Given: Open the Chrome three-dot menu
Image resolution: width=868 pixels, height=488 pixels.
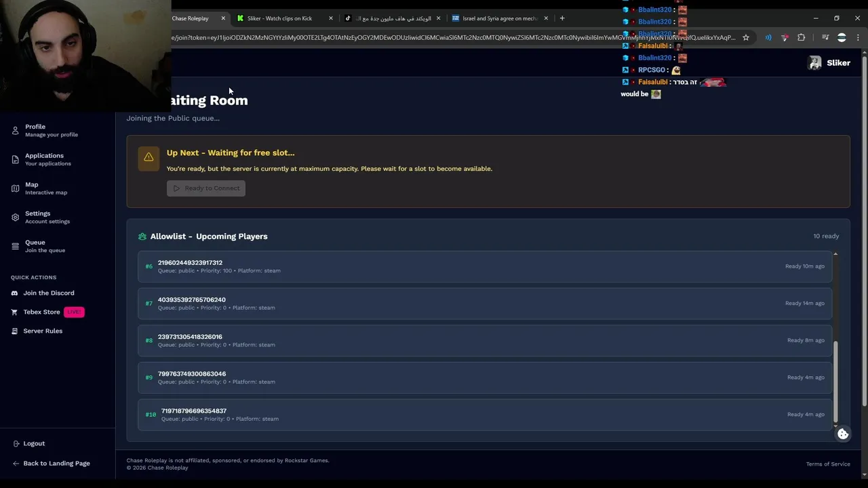Looking at the screenshot, I should (858, 37).
